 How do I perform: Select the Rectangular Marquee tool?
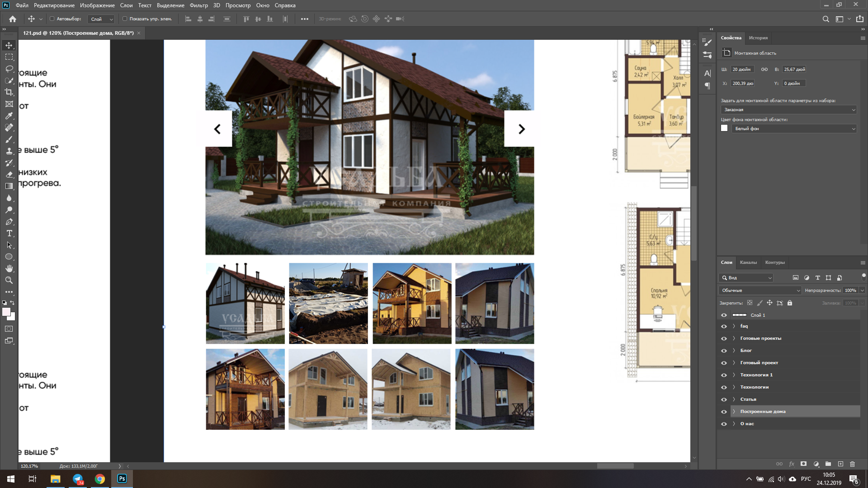pos(9,57)
